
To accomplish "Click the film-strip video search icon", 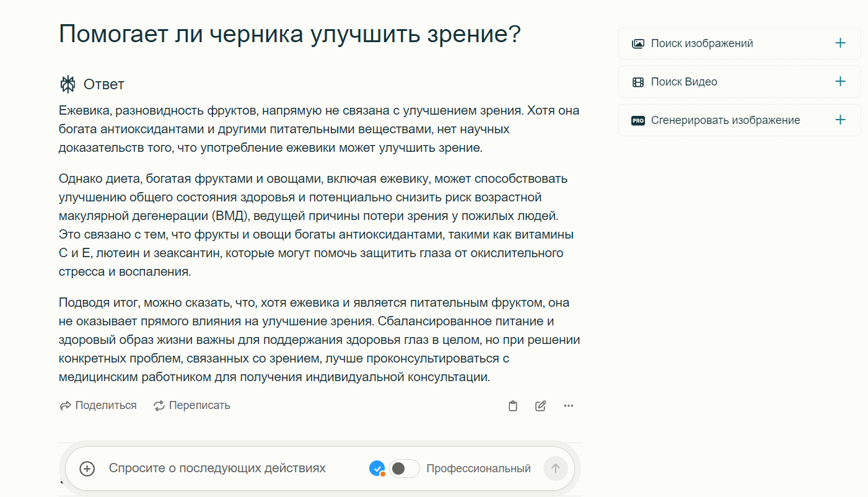I will (638, 82).
